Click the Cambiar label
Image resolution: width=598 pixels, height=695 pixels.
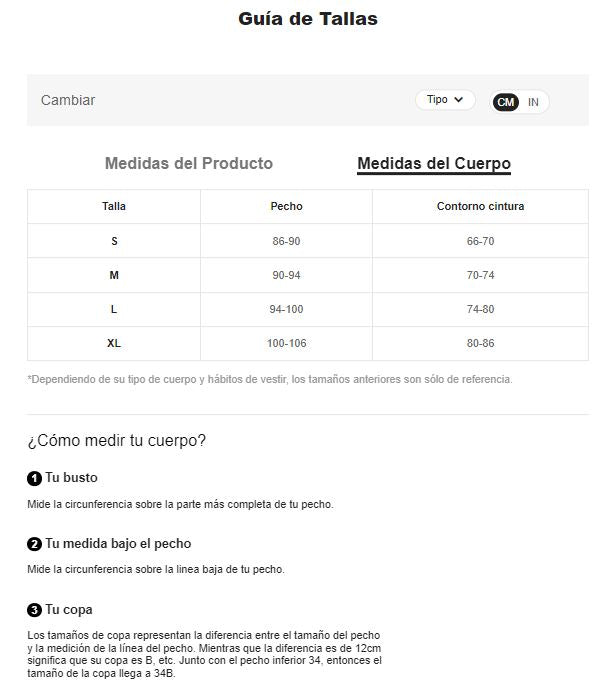coord(68,100)
